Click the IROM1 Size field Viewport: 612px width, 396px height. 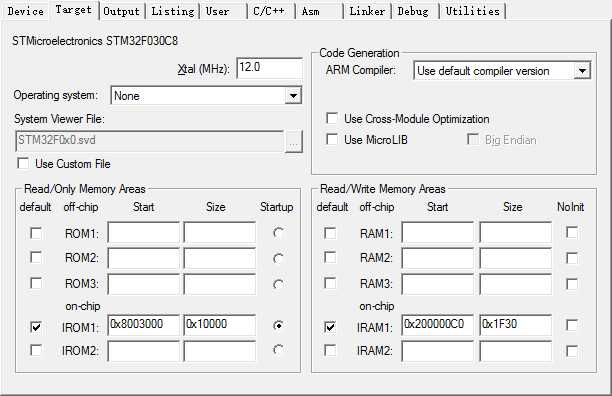(x=220, y=325)
